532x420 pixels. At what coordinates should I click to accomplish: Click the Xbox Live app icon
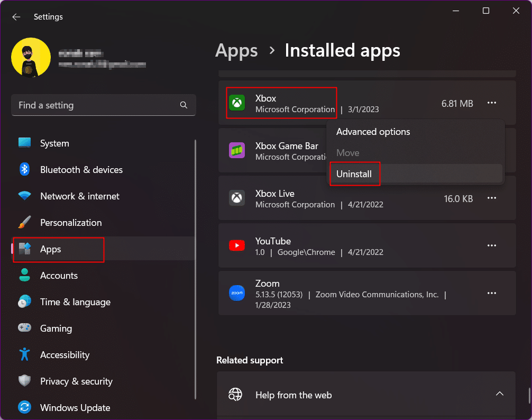[237, 198]
